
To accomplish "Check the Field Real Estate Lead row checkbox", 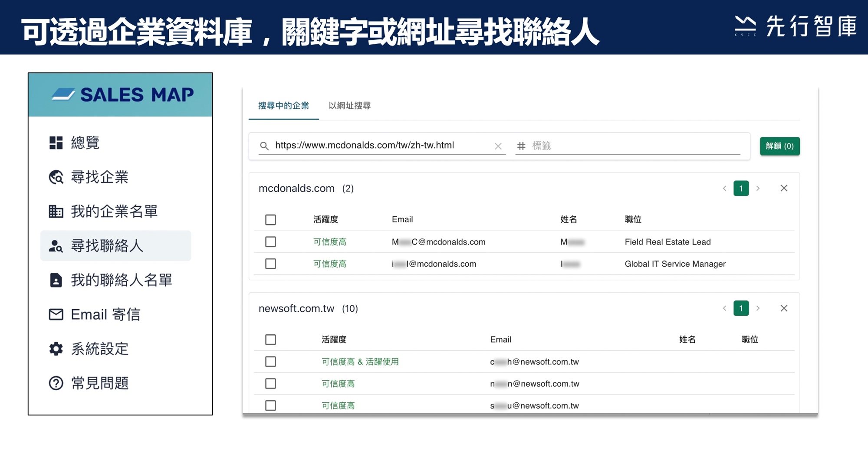I will [270, 242].
